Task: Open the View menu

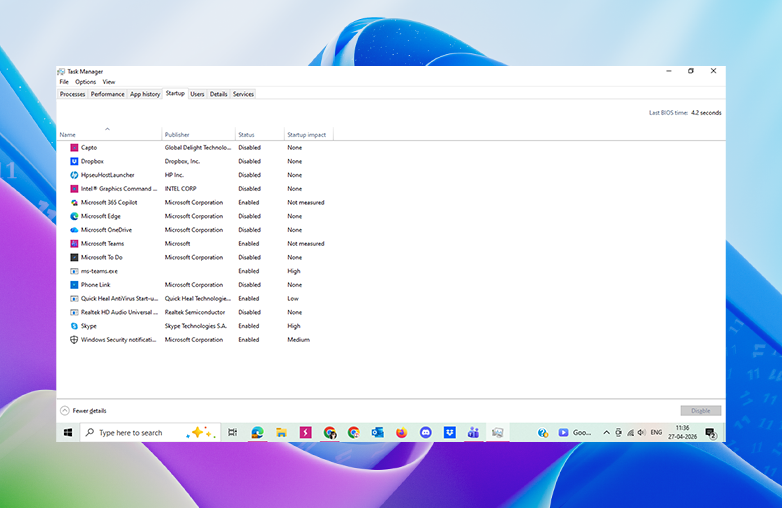Action: coord(109,82)
